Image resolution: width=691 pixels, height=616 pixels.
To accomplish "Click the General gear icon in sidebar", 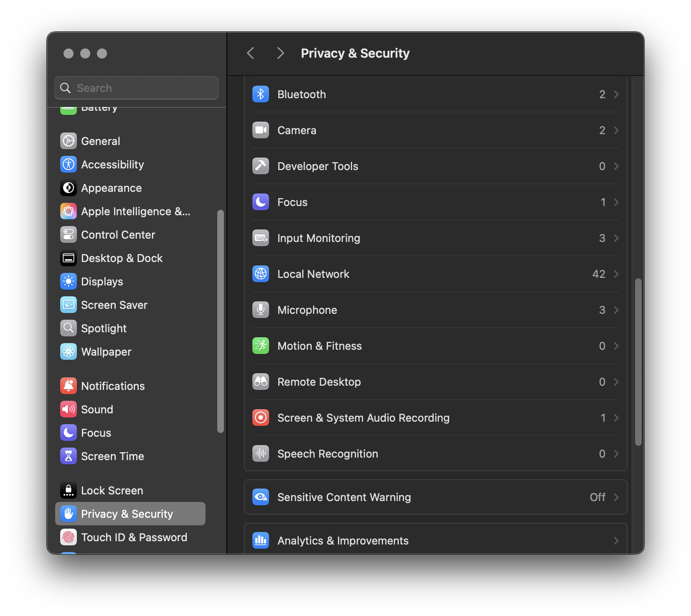I will pyautogui.click(x=69, y=141).
